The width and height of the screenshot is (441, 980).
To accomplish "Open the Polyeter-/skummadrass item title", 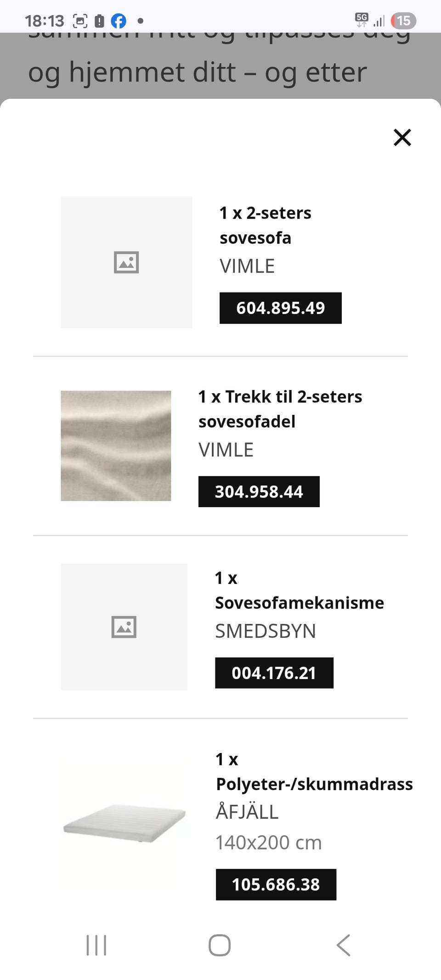I will click(314, 772).
